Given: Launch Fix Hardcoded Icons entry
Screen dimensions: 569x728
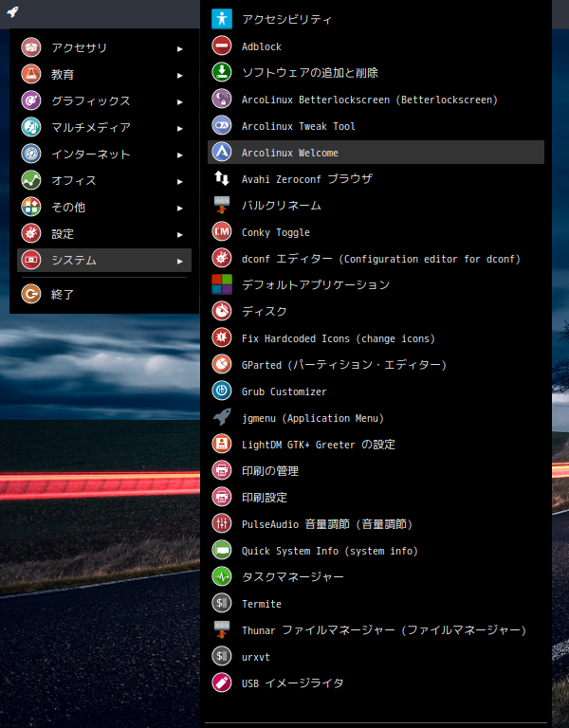Looking at the screenshot, I should [x=376, y=338].
